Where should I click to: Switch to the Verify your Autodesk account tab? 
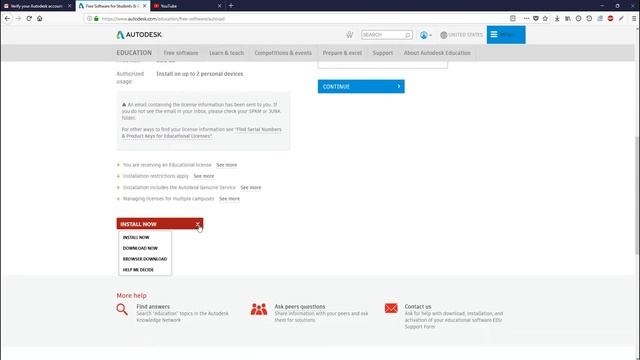coord(36,6)
